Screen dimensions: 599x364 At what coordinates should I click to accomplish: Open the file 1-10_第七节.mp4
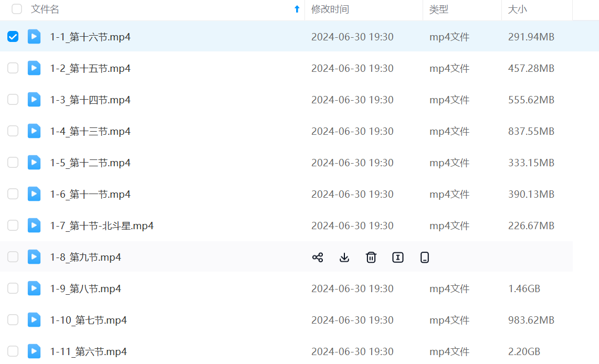point(88,320)
